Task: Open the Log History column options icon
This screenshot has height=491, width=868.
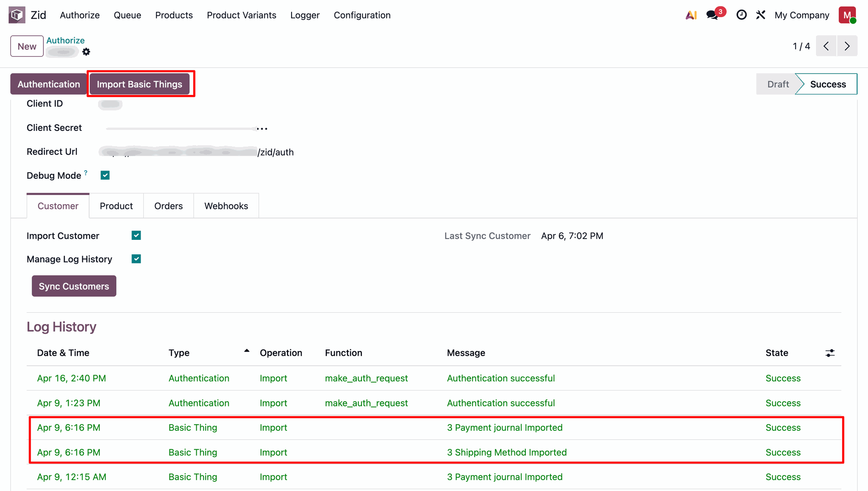Action: point(830,353)
